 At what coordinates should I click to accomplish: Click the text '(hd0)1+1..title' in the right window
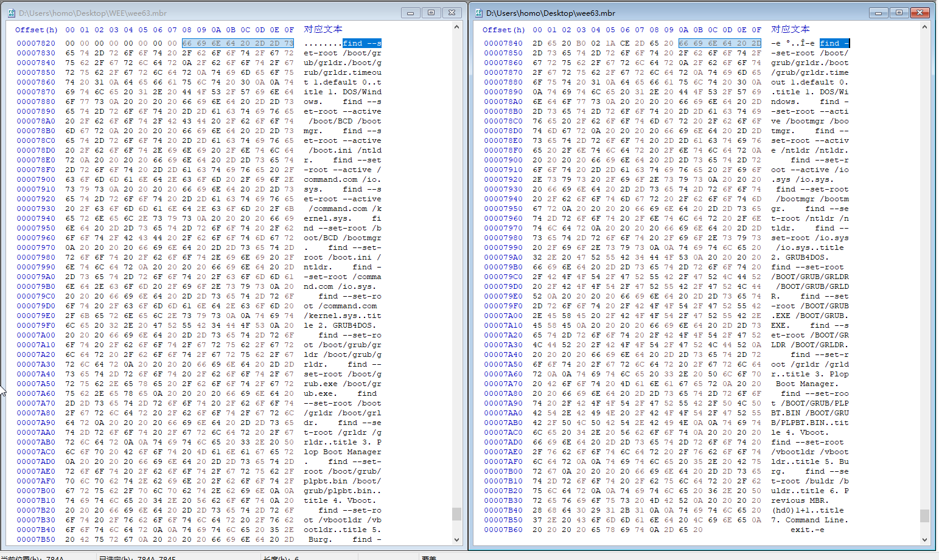coord(808,510)
